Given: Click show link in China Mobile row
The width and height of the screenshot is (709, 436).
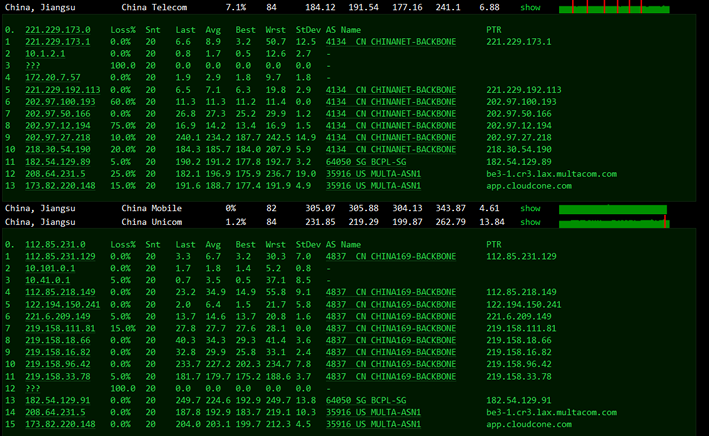Looking at the screenshot, I should pos(530,208).
